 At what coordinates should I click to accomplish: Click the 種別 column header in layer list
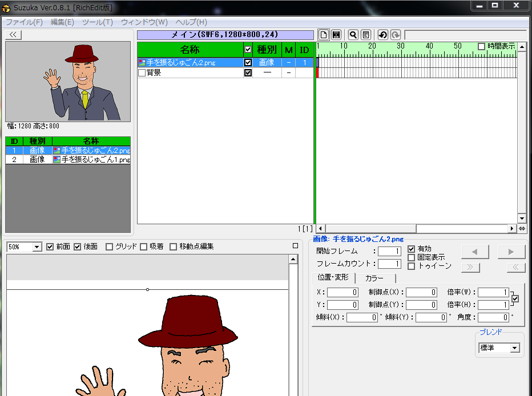pos(267,50)
